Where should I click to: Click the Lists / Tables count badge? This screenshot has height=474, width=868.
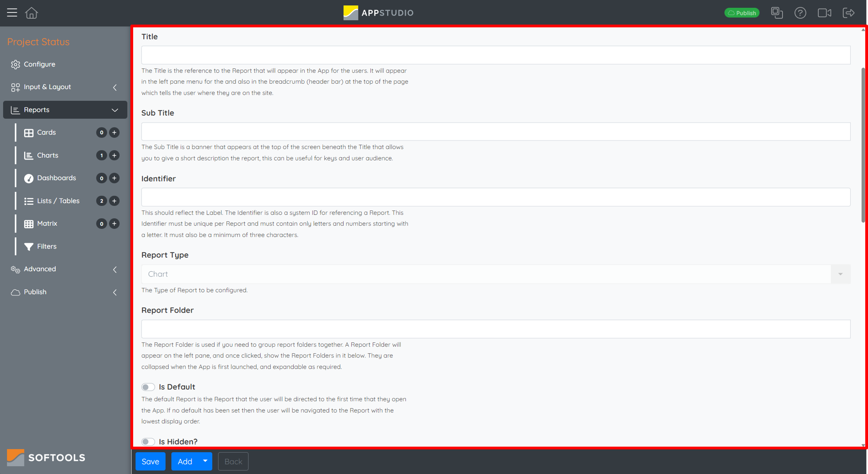click(101, 201)
